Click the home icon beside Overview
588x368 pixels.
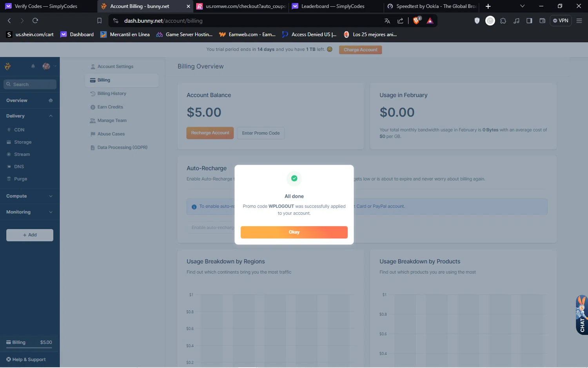(x=51, y=100)
